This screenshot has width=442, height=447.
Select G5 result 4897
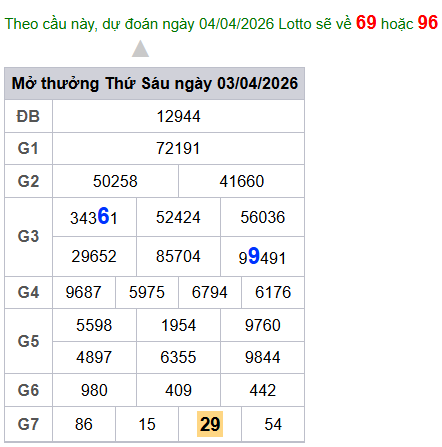pos(94,357)
